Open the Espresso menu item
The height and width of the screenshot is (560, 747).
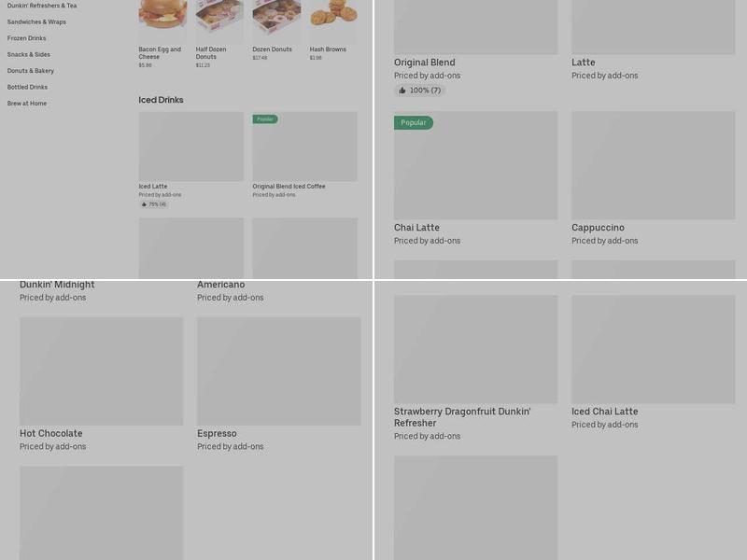click(278, 385)
